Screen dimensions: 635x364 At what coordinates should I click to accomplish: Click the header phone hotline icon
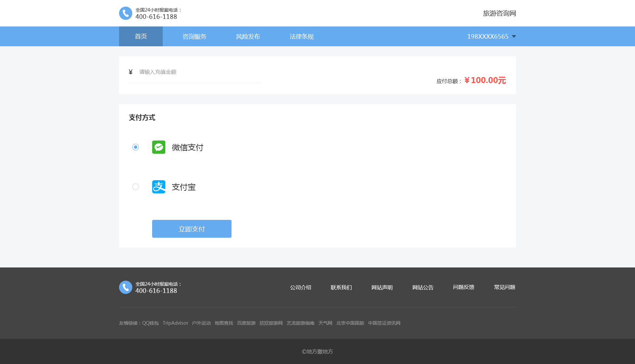pyautogui.click(x=125, y=13)
